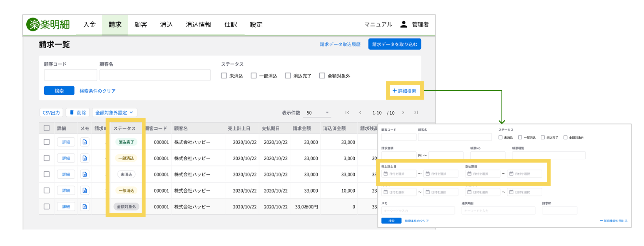Screen dimensions: 644x246
Task: Click the trash 削除 delete button
Action: (x=78, y=112)
